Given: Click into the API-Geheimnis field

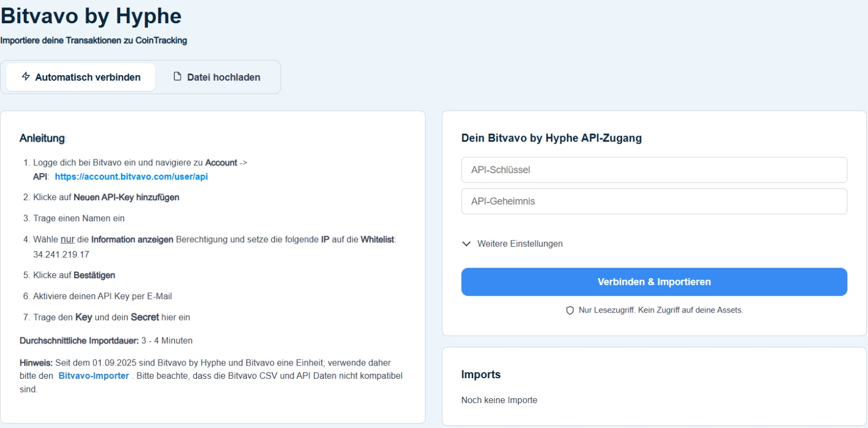Looking at the screenshot, I should coord(654,201).
